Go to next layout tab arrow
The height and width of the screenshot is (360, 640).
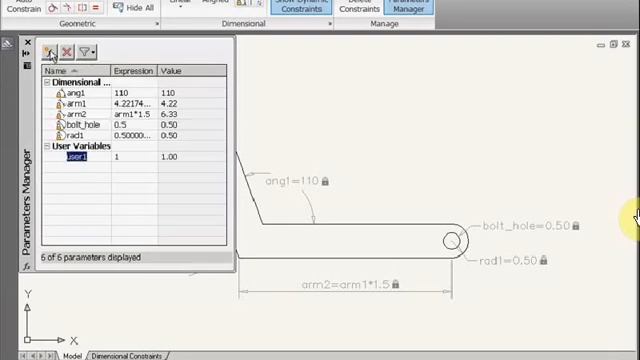(41, 356)
